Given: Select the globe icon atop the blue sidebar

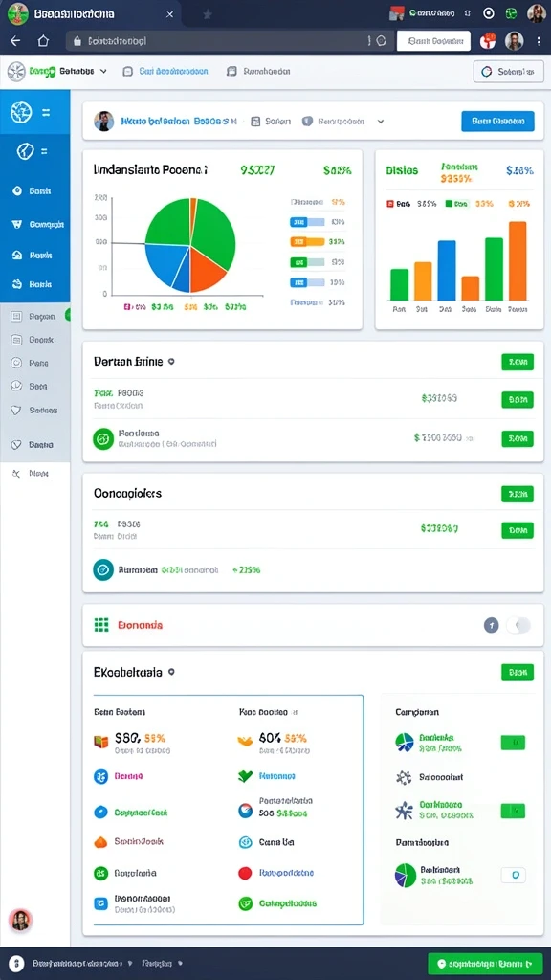Looking at the screenshot, I should [21, 113].
